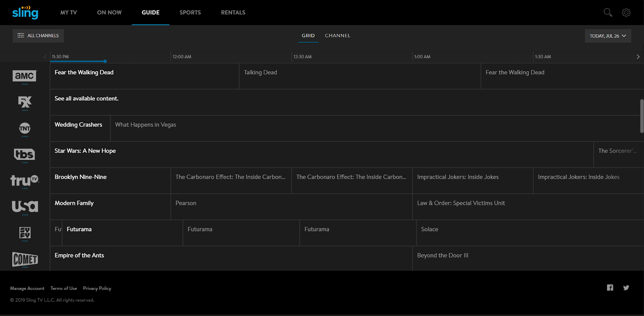Viewport: 644px width, 316px height.
Task: Click the Sling logo
Action: point(25,12)
